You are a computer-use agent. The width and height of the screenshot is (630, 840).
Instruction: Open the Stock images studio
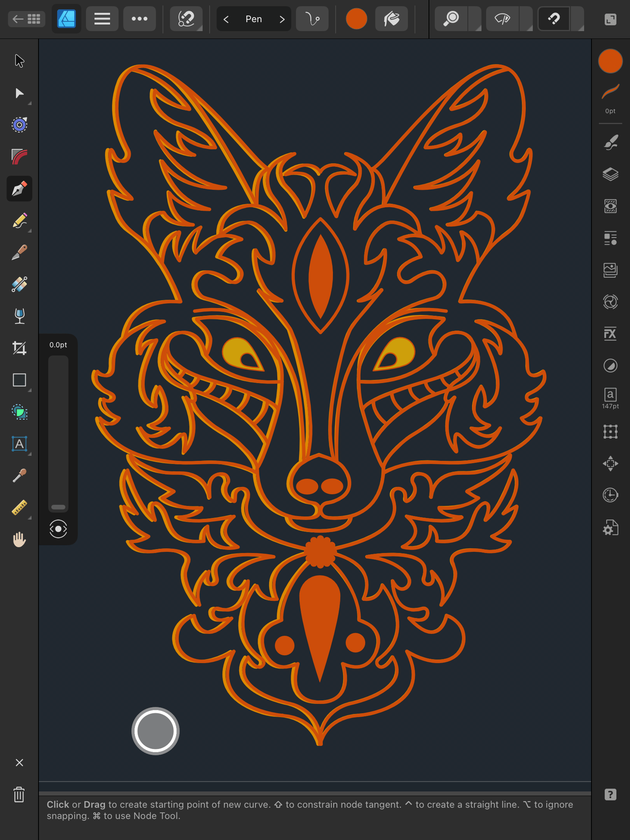tap(610, 270)
